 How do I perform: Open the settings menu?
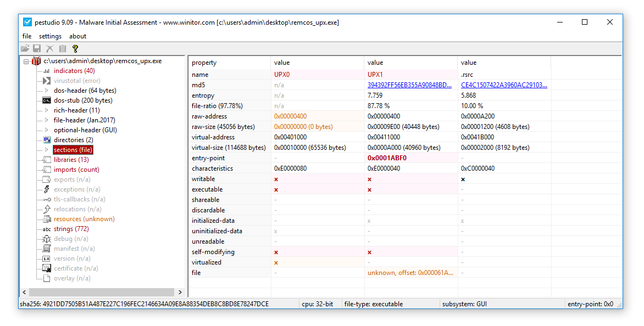(50, 36)
